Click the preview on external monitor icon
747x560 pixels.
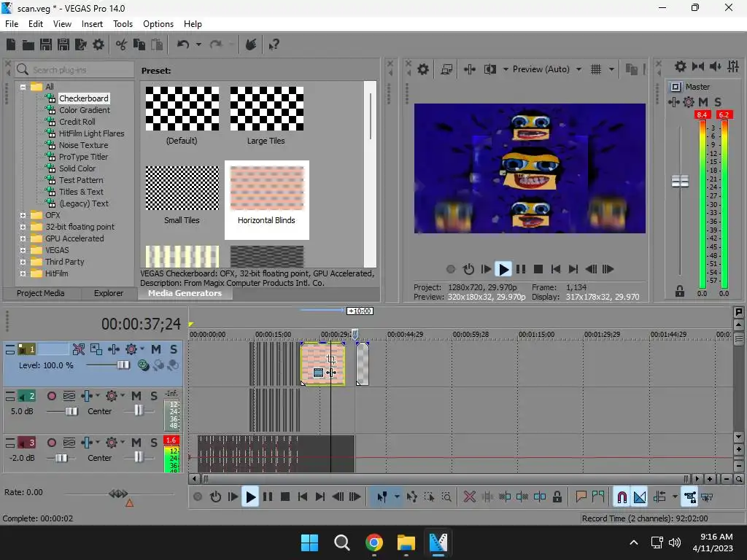pos(446,69)
